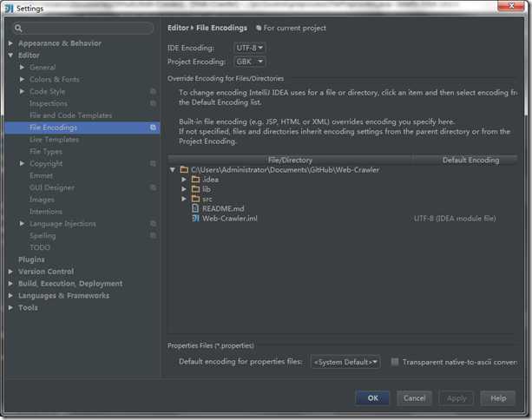Close the Settings dialog window
Viewport: 532px width, 420px height.
511,6
